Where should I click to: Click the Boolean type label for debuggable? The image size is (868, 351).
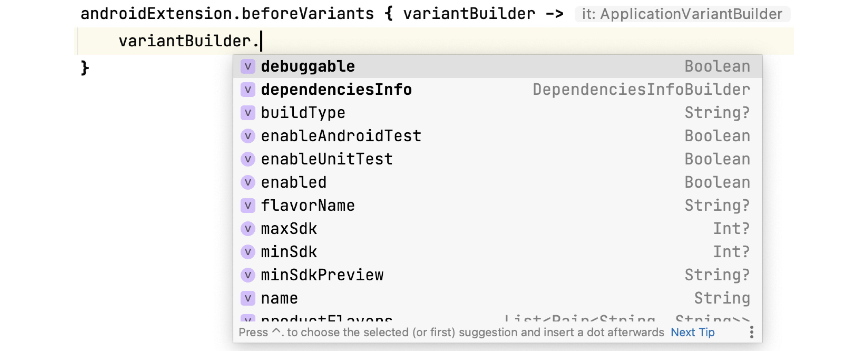[x=717, y=66]
